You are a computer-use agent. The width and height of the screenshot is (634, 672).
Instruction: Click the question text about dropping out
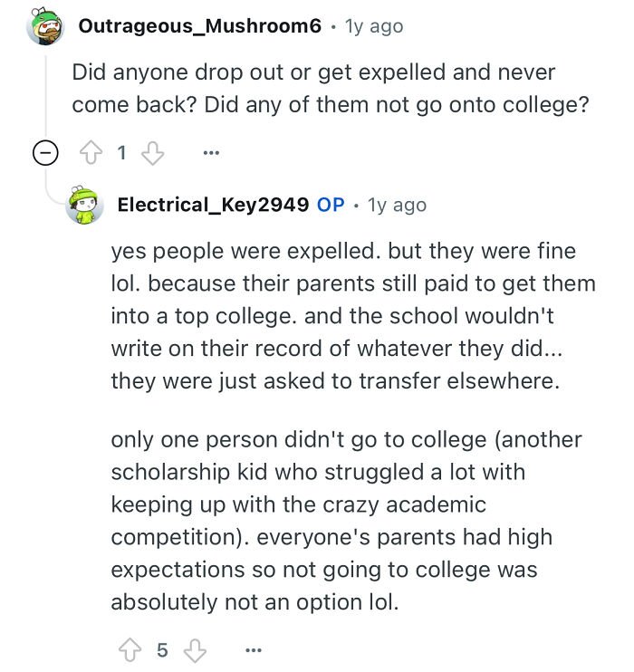tap(330, 88)
